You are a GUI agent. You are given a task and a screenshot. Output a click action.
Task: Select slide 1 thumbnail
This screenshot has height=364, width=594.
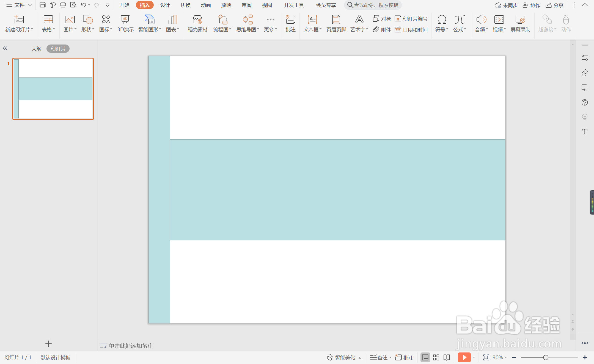click(x=53, y=89)
